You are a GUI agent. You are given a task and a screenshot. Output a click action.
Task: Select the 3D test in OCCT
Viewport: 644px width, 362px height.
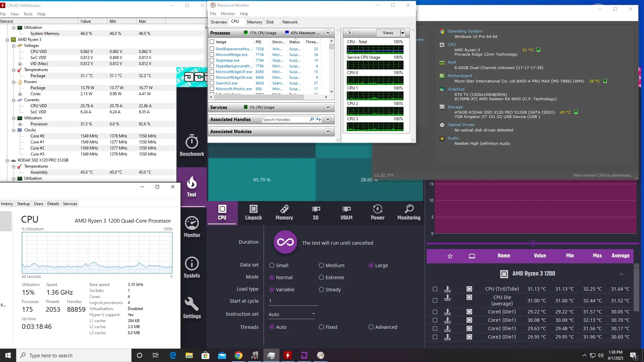click(316, 213)
